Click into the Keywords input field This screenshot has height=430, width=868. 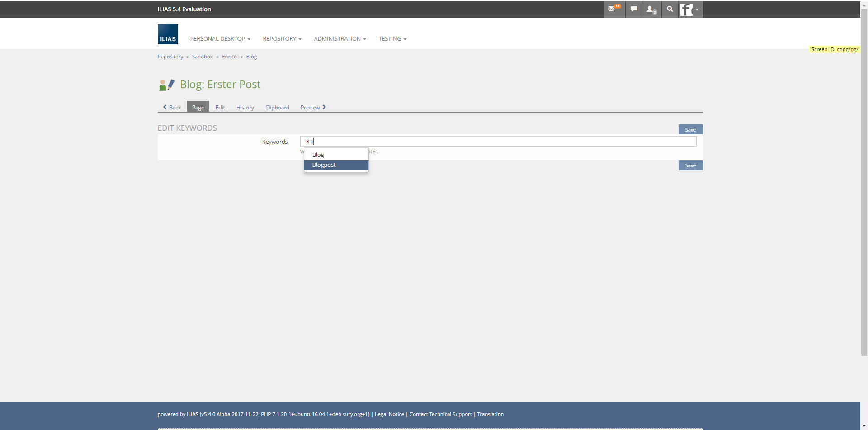tap(497, 142)
